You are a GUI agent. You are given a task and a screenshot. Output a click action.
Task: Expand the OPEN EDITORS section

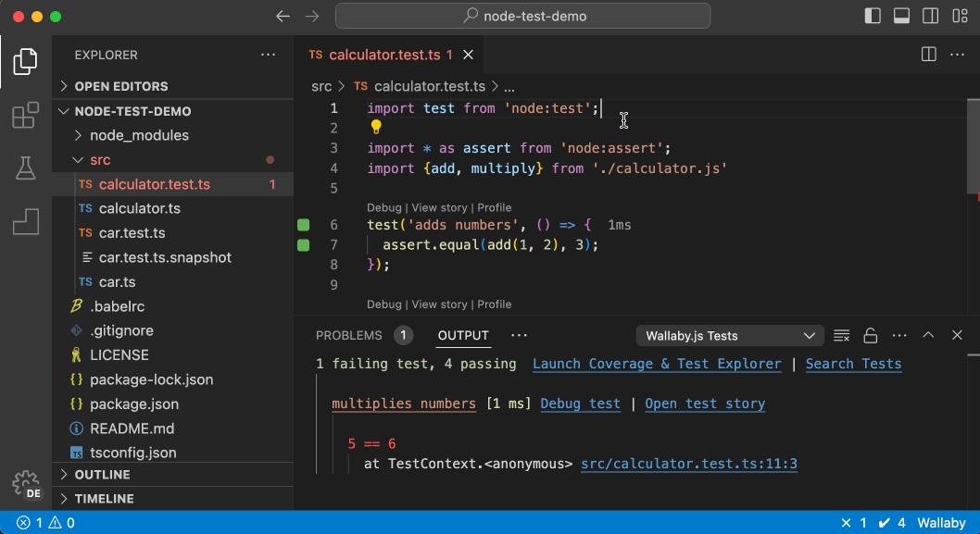tap(172, 86)
